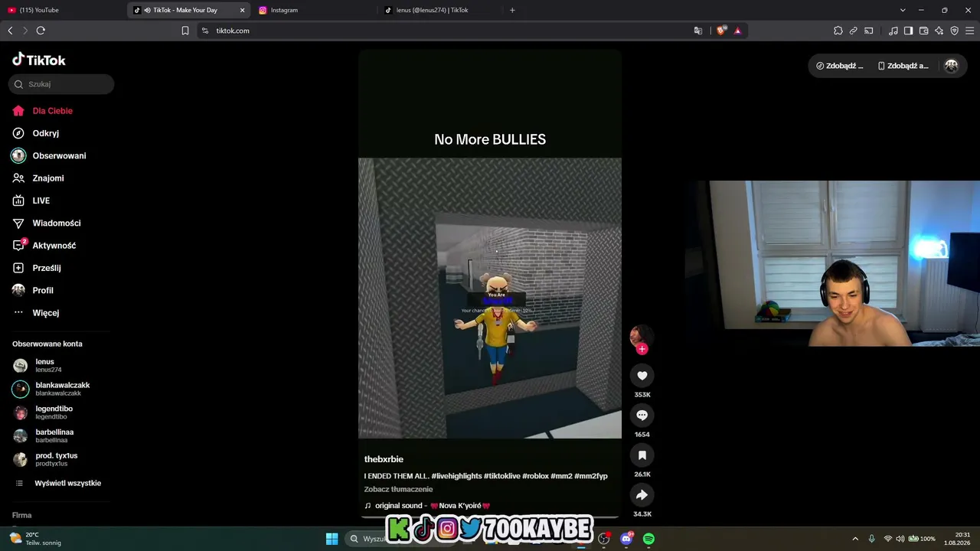980x551 pixels.
Task: Open Brave Shields panel
Action: pyautogui.click(x=721, y=31)
